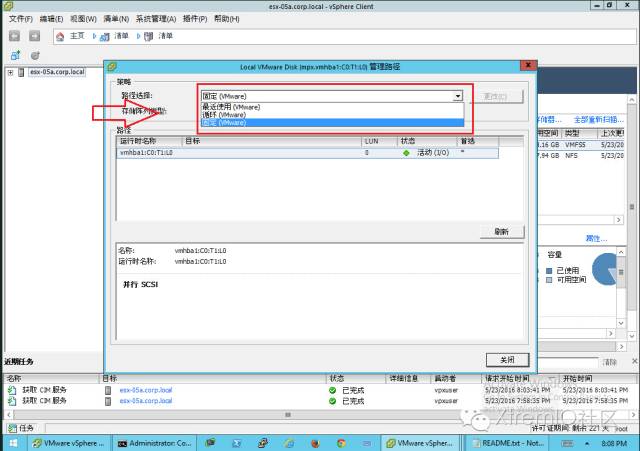Click the 清除 button in recent tasks
This screenshot has width=640, height=451.
(609, 362)
